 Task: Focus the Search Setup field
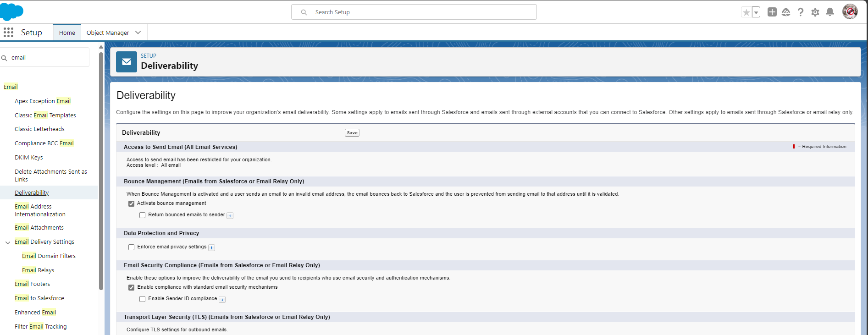414,12
